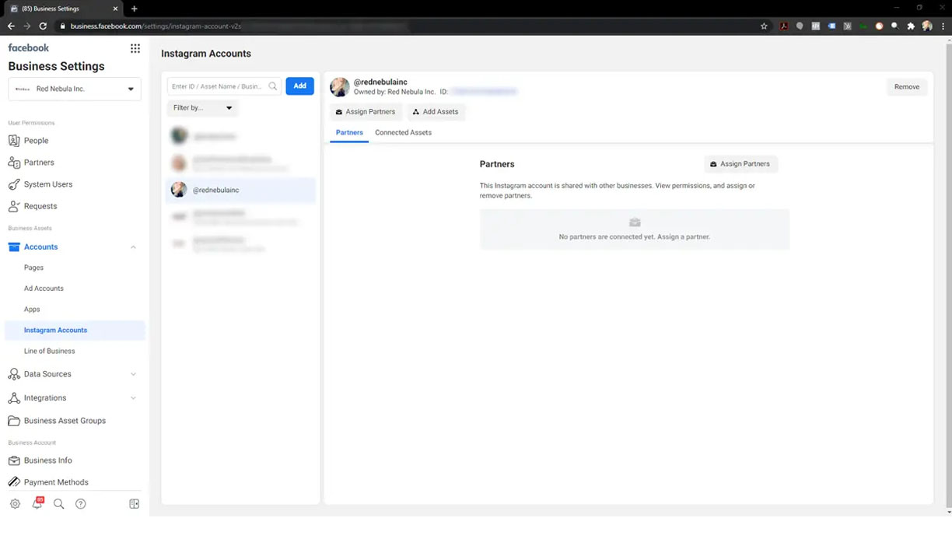
Task: Open the browser extensions puzzle icon
Action: 911,26
